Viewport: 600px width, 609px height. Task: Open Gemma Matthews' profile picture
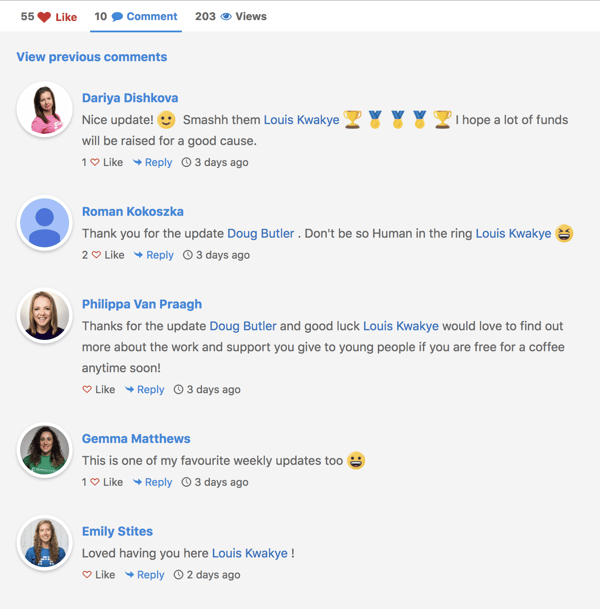[45, 450]
